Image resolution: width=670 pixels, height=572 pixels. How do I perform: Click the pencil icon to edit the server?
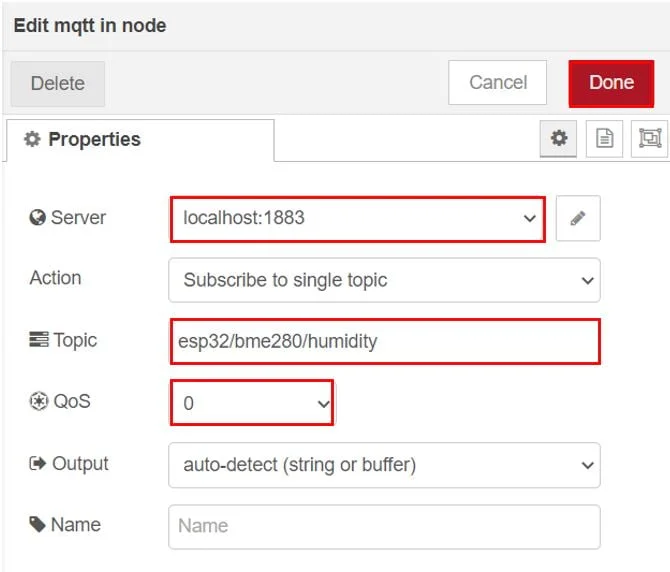coord(578,218)
